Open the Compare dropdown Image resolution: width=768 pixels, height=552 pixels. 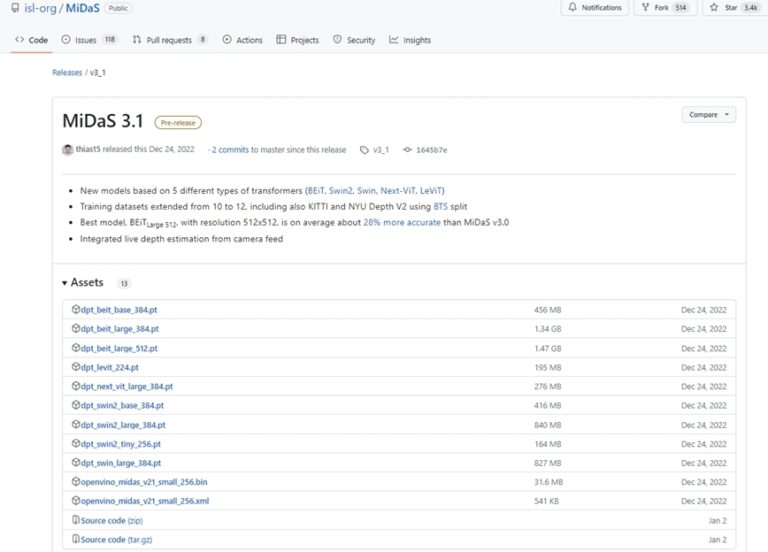[709, 115]
